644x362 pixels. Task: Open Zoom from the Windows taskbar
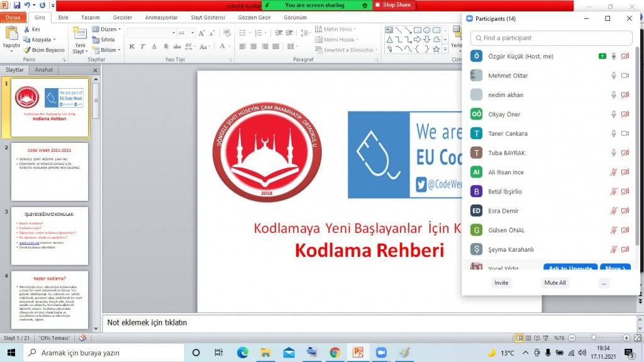pyautogui.click(x=380, y=353)
